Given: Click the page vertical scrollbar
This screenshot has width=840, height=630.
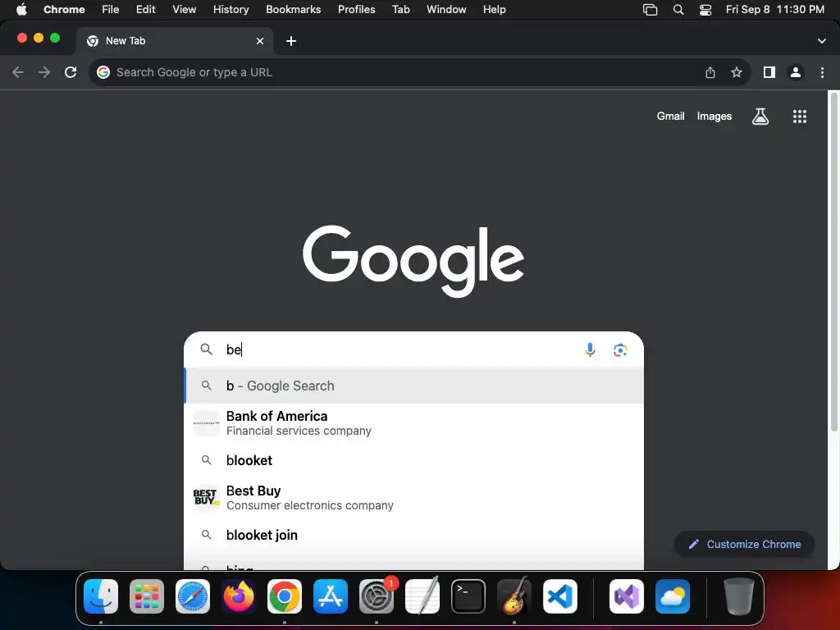Looking at the screenshot, I should click(x=833, y=262).
